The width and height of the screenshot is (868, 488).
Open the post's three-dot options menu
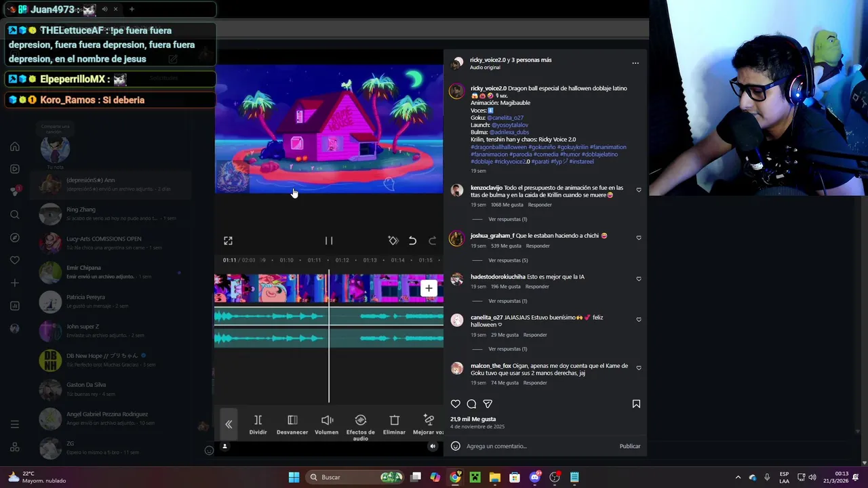click(x=635, y=63)
